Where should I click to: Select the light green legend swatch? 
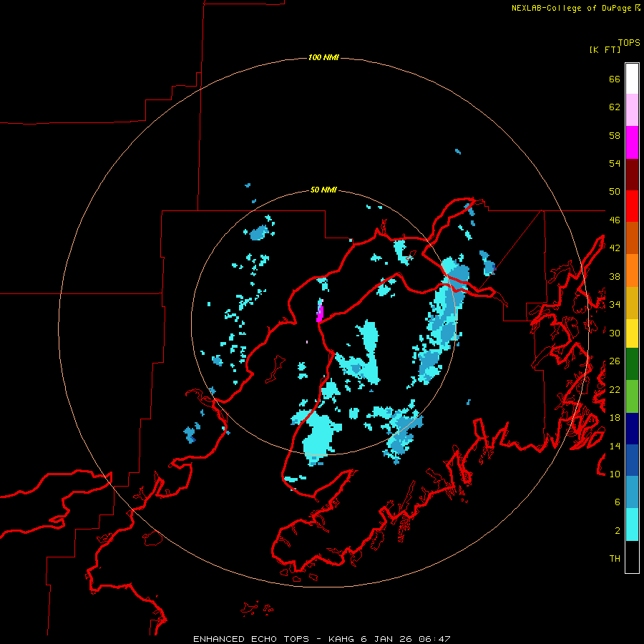coord(632,396)
